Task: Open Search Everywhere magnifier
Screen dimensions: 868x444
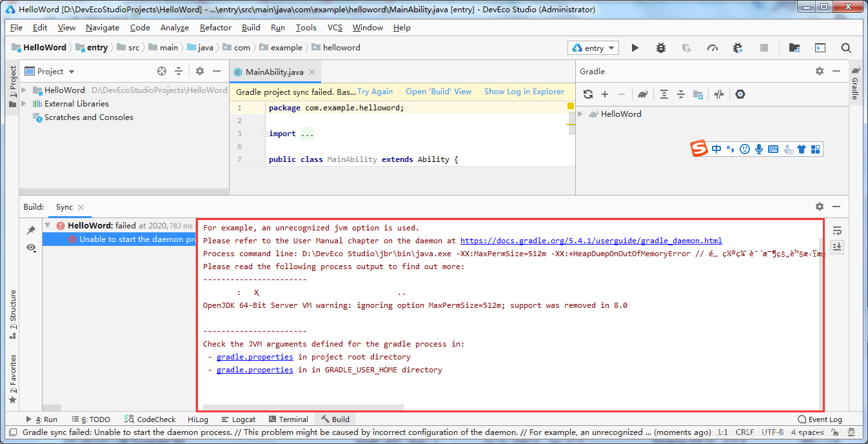Action: pos(846,48)
